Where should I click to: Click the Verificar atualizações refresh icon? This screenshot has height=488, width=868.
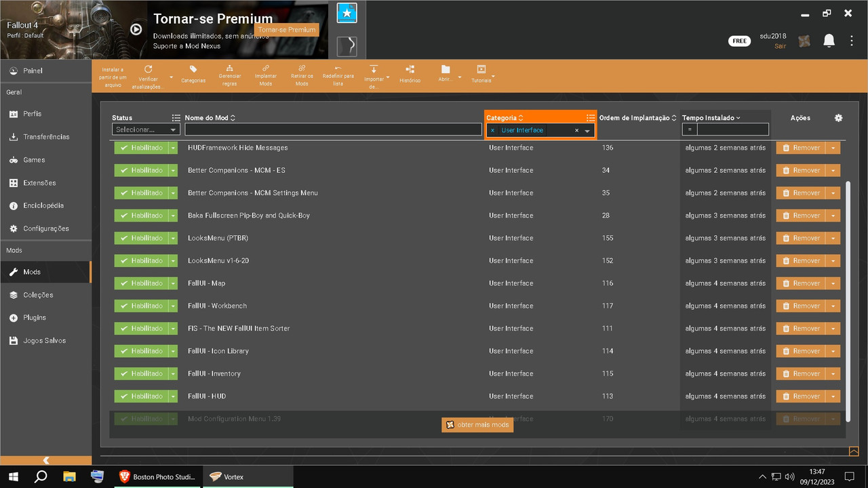[148, 69]
